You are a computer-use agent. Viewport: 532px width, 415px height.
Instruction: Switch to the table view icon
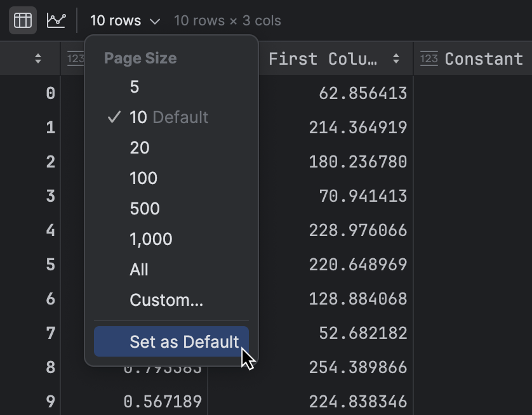22,20
